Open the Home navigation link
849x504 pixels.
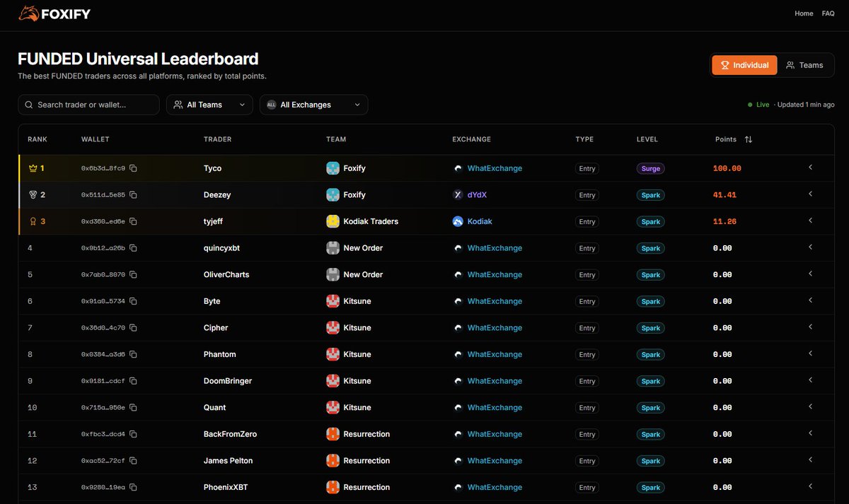[804, 13]
